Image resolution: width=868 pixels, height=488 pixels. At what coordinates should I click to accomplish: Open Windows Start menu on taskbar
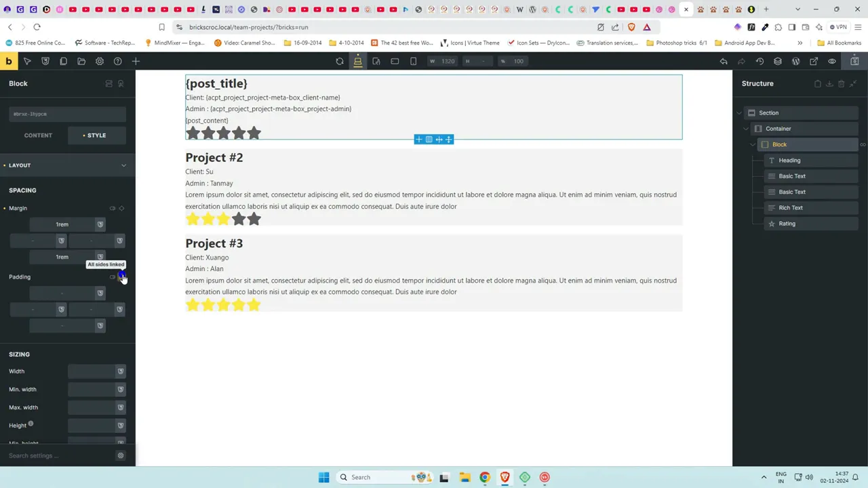pyautogui.click(x=323, y=477)
